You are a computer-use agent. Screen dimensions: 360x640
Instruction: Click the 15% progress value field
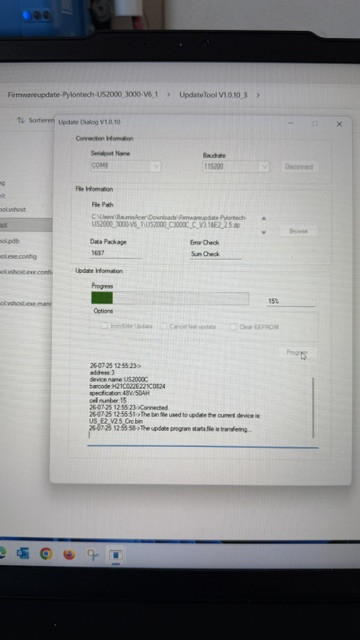[291, 301]
